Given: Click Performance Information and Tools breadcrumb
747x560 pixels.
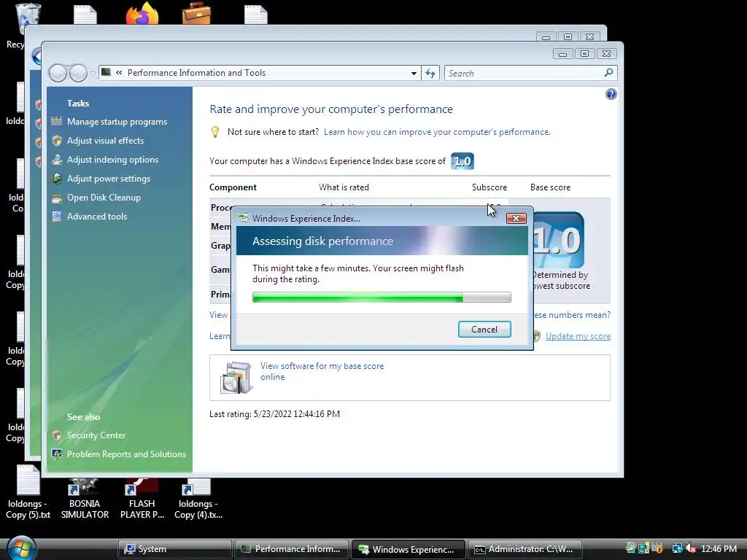Looking at the screenshot, I should coord(196,73).
